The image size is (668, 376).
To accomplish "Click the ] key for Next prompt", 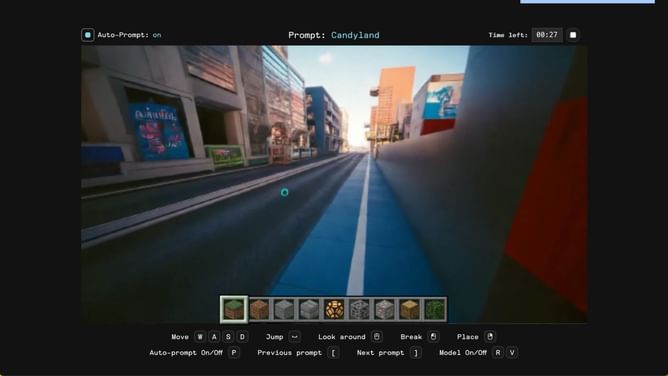I will pos(416,353).
